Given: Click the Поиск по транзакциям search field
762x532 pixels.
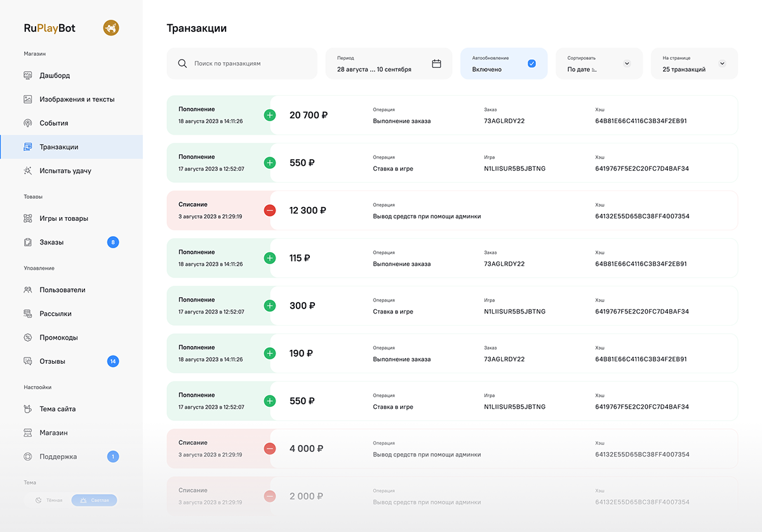Looking at the screenshot, I should pos(242,63).
